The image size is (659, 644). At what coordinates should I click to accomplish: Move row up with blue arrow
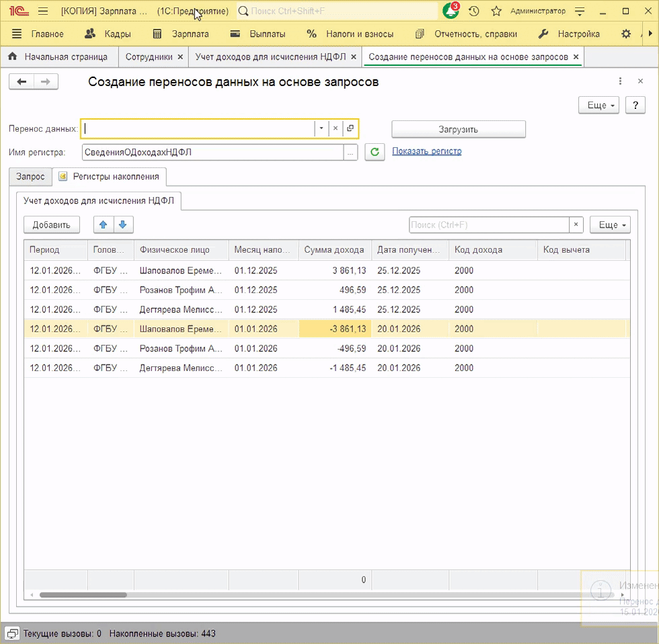[x=104, y=225]
